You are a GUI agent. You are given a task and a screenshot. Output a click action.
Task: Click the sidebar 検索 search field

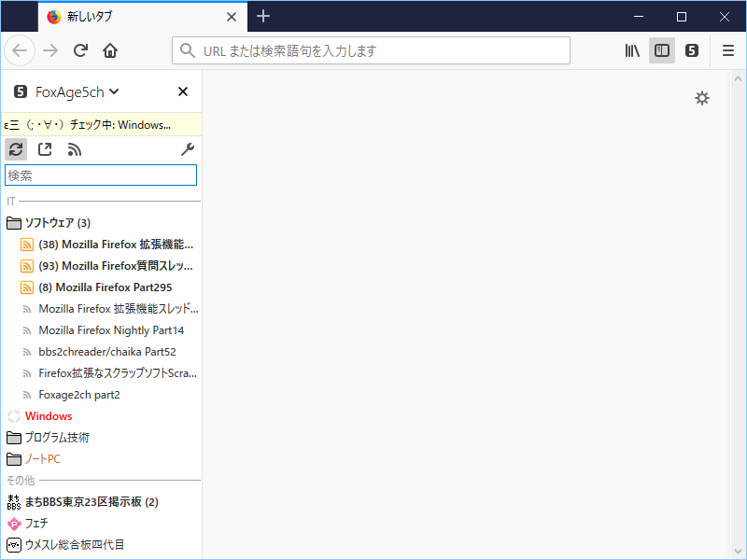tap(101, 175)
